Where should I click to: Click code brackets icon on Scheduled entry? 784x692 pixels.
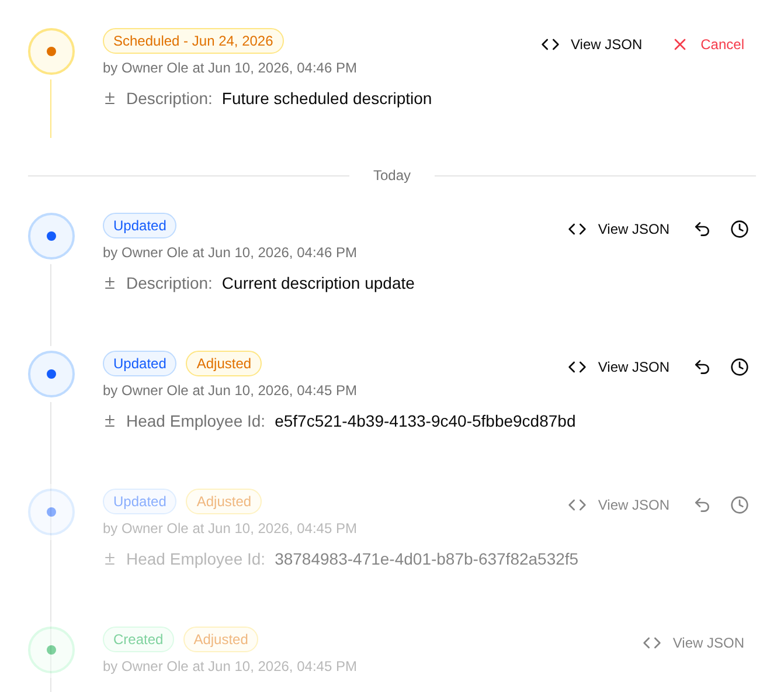(550, 44)
